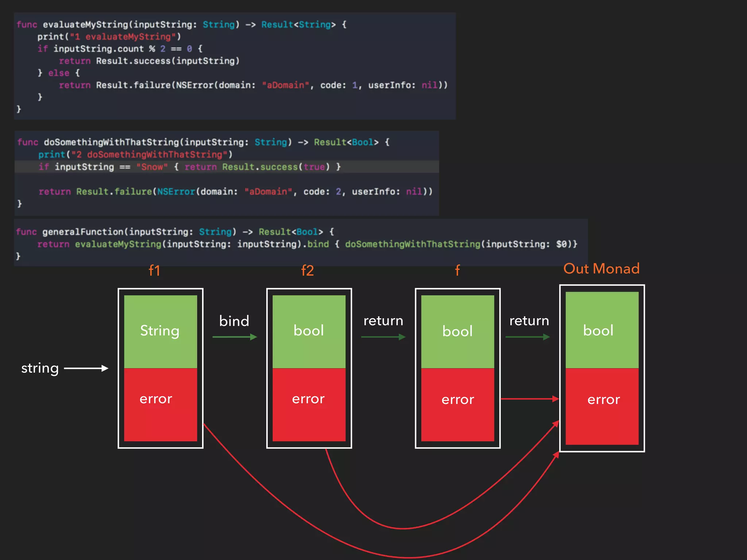This screenshot has width=747, height=560.
Task: Click the green arrow under second return
Action: 527,337
